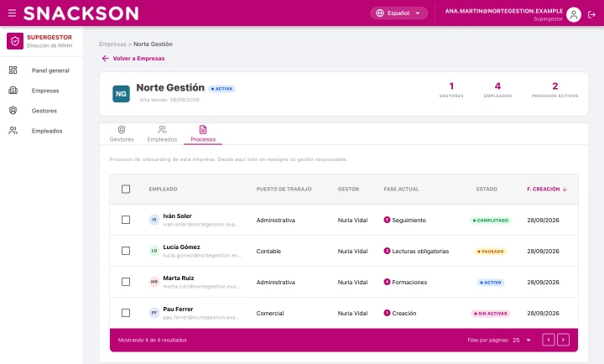Image resolution: width=604 pixels, height=364 pixels.
Task: Click the Completado status badge
Action: pyautogui.click(x=491, y=221)
